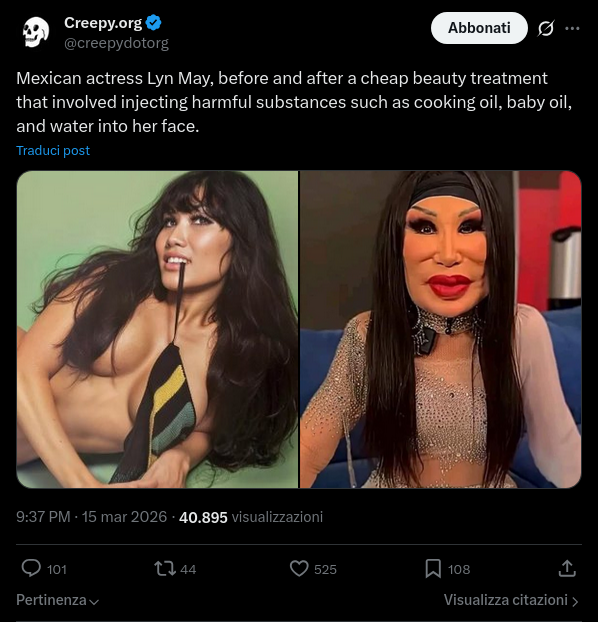Click the Abbonati subscribe button
The width and height of the screenshot is (598, 622).
click(479, 28)
